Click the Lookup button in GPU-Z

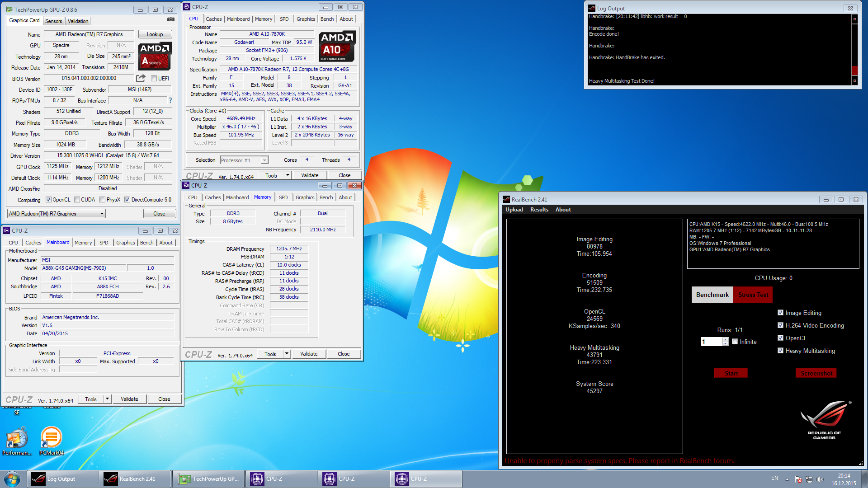[x=155, y=34]
